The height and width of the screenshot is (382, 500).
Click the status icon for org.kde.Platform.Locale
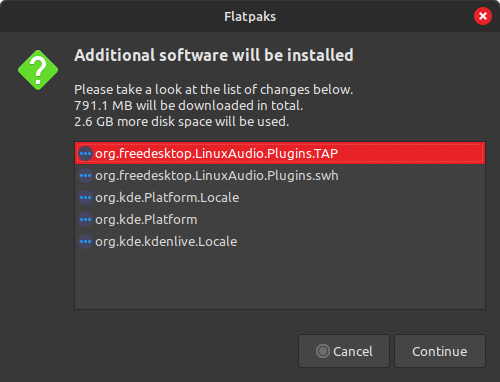pos(85,198)
